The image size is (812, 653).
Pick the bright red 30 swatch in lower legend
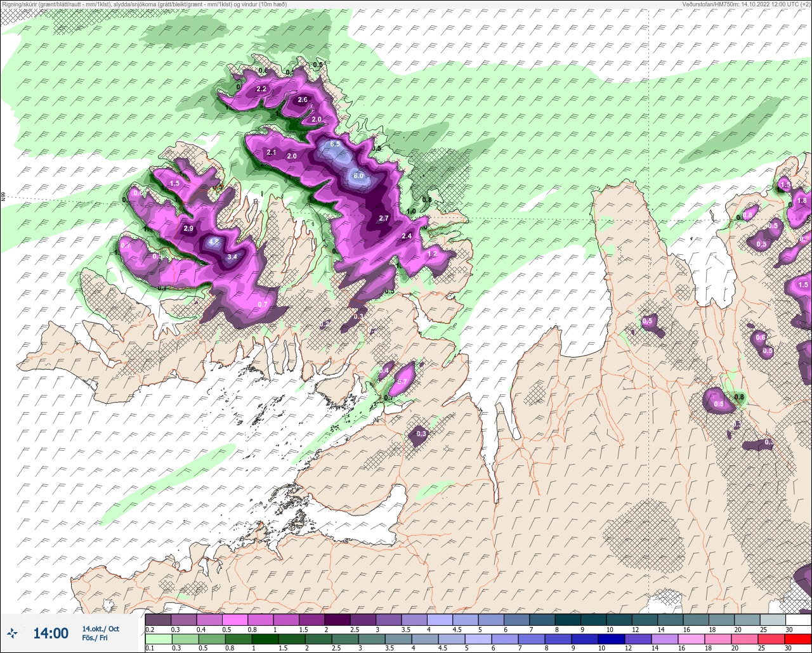[799, 638]
